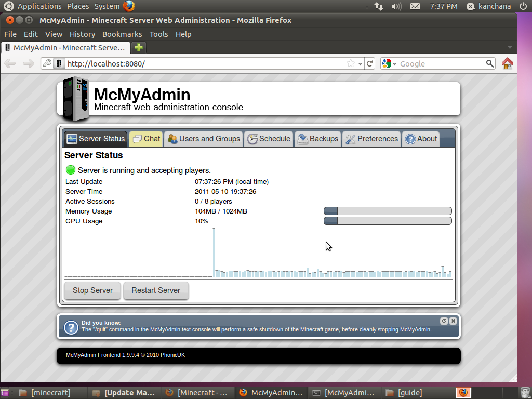Open the History menu
Image resolution: width=532 pixels, height=399 pixels.
coord(82,34)
